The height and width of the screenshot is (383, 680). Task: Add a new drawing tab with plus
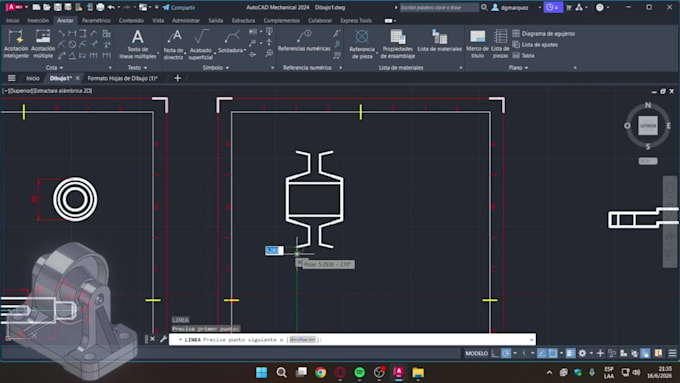pos(177,78)
